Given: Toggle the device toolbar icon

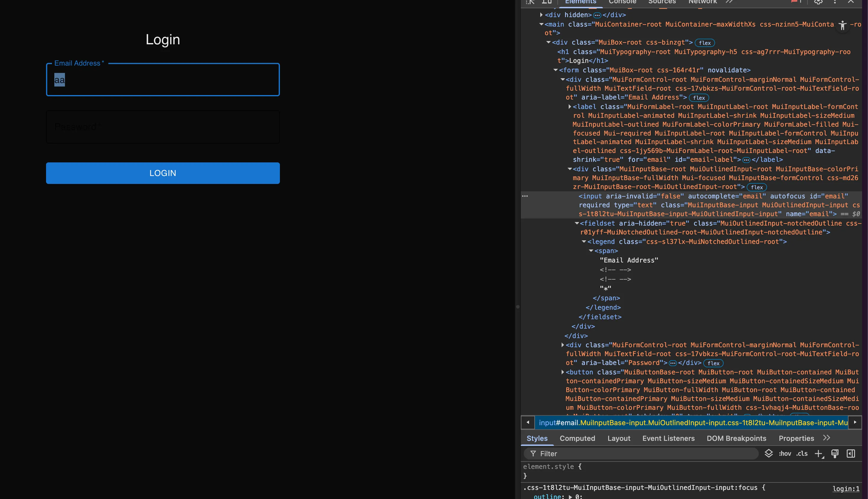Looking at the screenshot, I should [546, 2].
